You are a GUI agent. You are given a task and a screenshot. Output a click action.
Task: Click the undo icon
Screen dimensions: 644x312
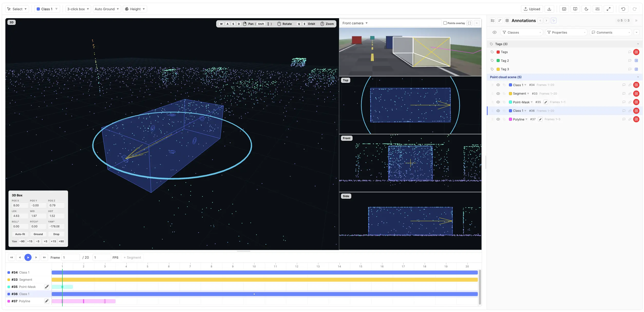point(623,9)
